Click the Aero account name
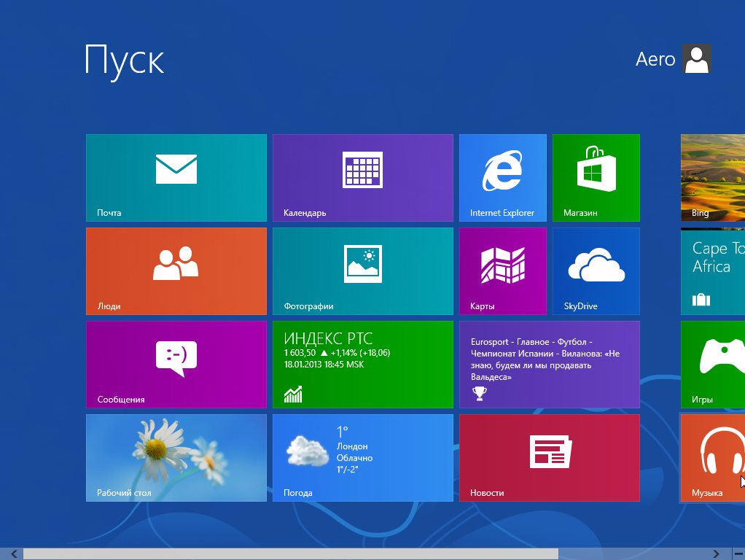Screen dimensions: 745x560 [x=655, y=59]
